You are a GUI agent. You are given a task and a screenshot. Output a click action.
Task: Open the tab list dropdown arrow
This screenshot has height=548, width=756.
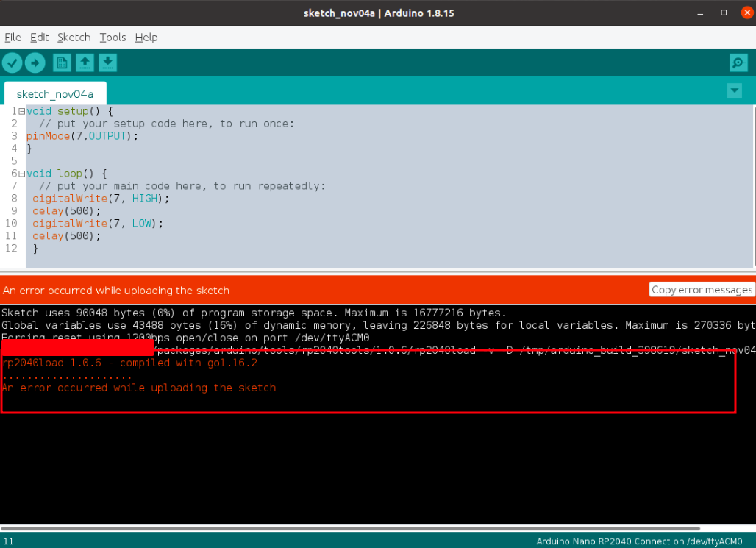(734, 90)
